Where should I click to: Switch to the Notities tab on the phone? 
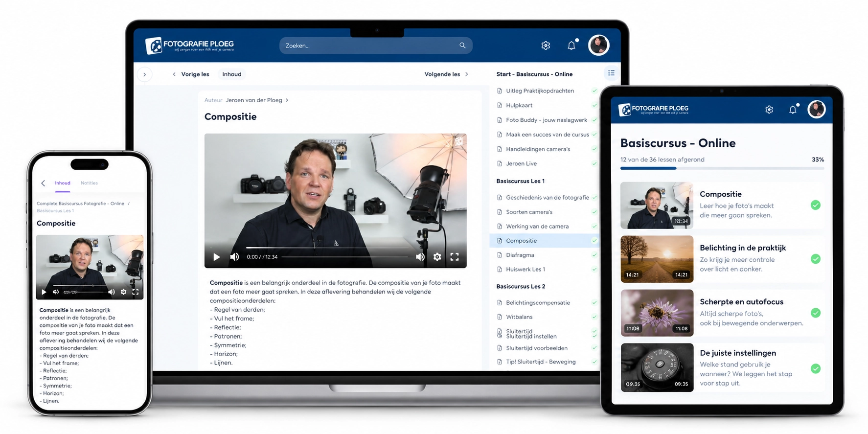tap(89, 183)
